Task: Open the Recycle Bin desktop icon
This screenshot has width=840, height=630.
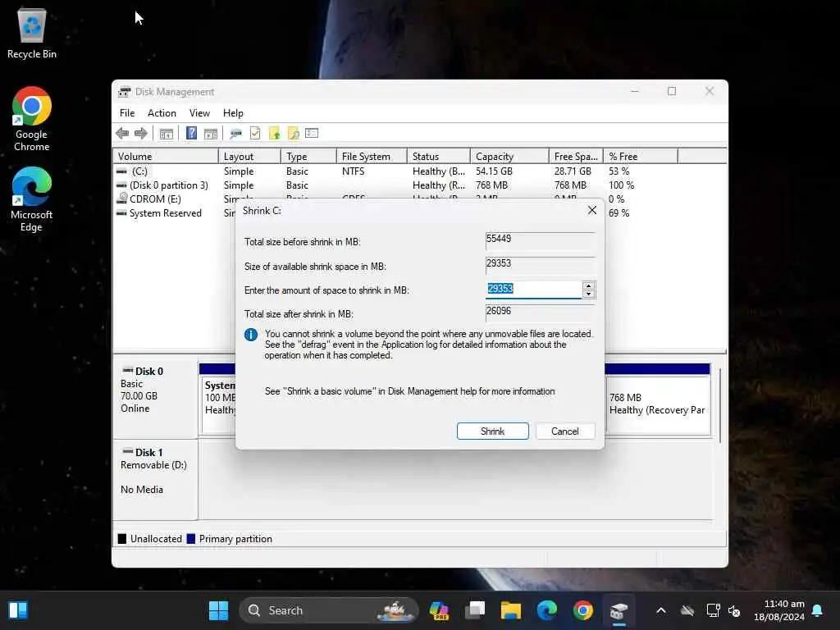Action: pos(32,33)
